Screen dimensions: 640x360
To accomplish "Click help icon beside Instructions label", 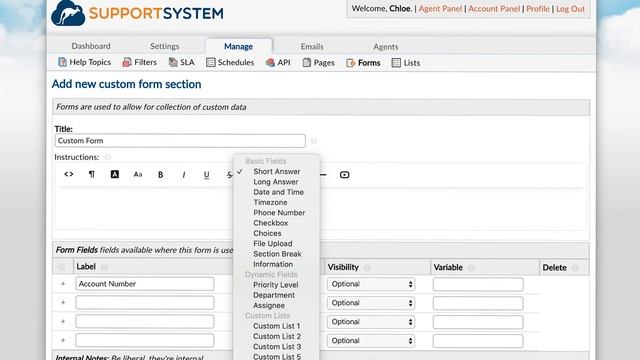I will 107,157.
